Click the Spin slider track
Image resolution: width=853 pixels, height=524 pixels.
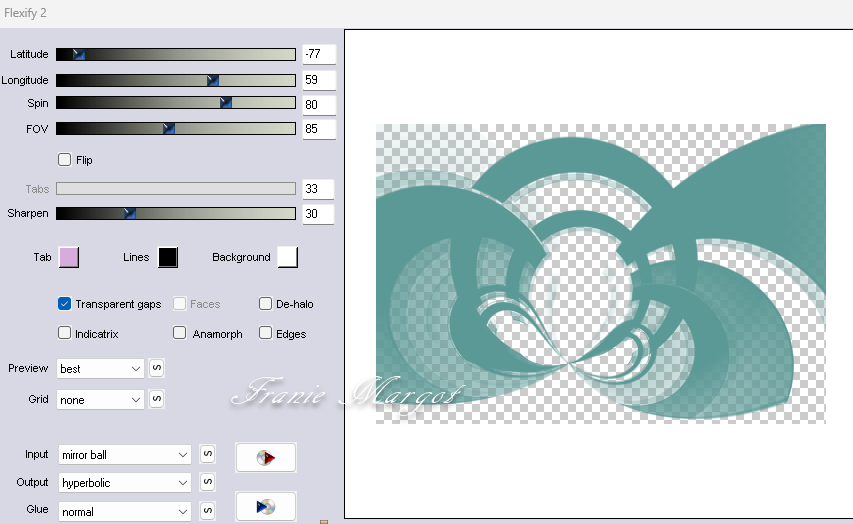coord(176,103)
